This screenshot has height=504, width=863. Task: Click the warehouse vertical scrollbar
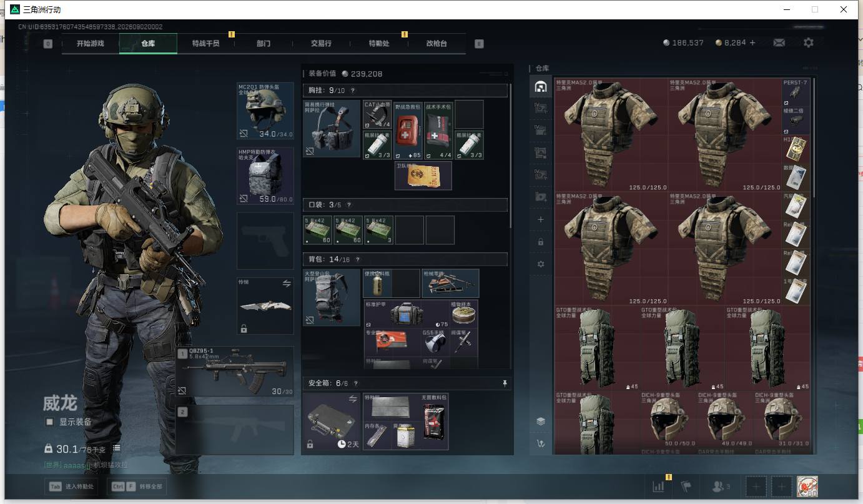(x=814, y=137)
